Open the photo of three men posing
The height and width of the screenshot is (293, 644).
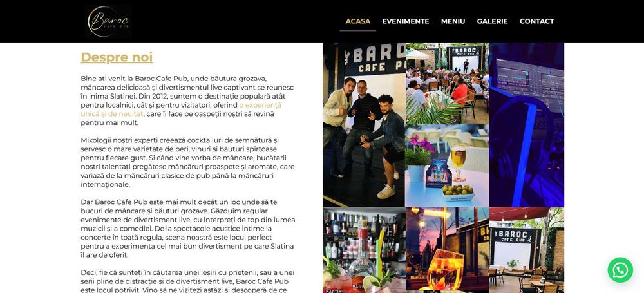click(x=364, y=124)
